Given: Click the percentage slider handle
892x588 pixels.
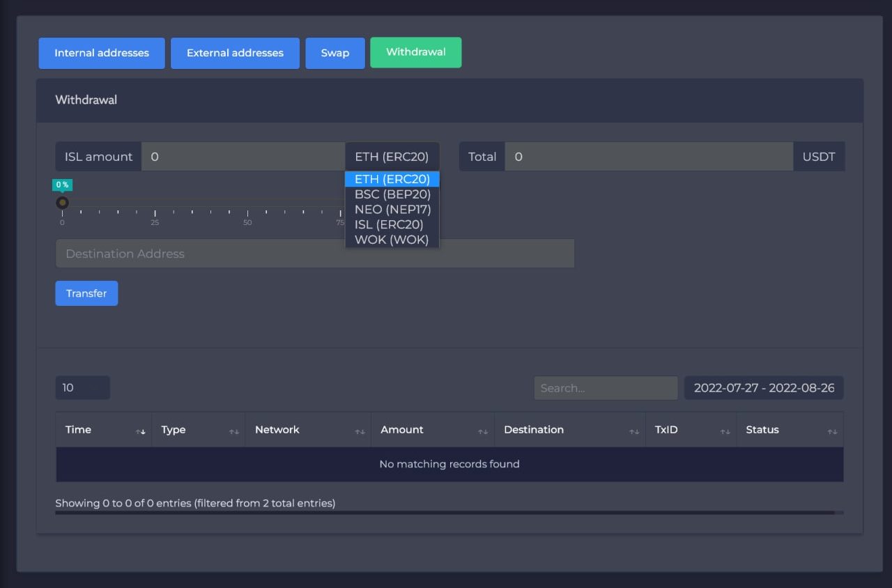Looking at the screenshot, I should click(x=62, y=203).
